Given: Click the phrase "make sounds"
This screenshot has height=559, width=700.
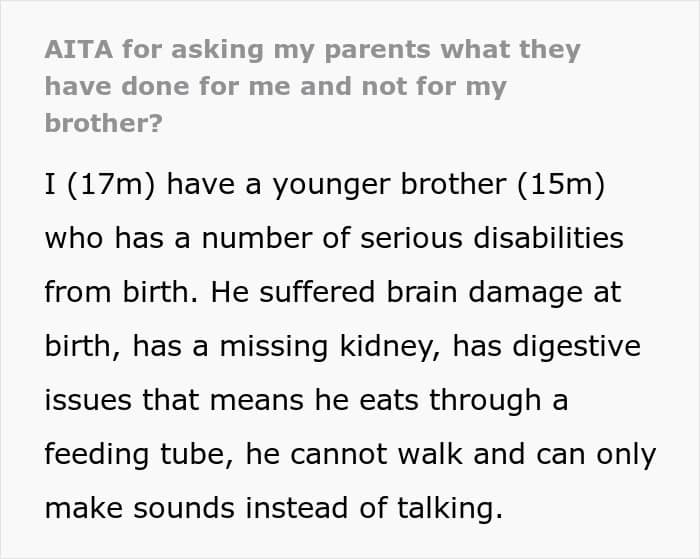Looking at the screenshot, I should 140,509.
